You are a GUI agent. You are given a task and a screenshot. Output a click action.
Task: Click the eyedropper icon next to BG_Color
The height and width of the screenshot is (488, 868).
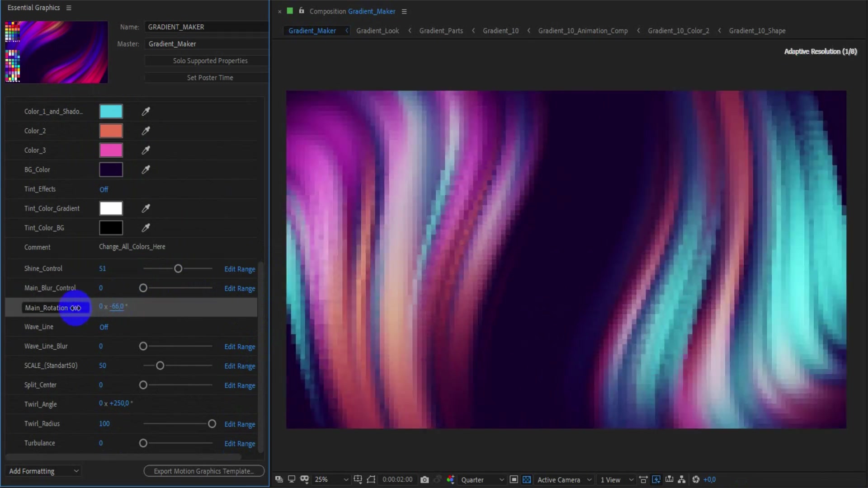tap(145, 169)
